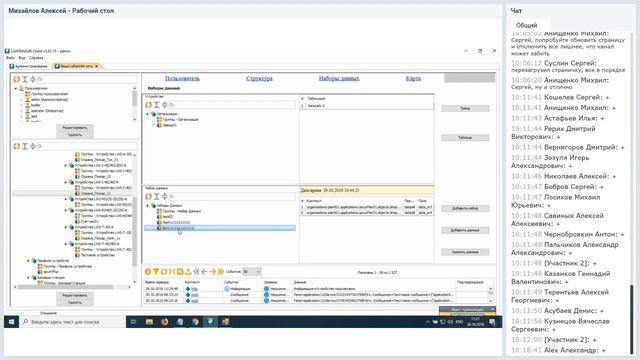Click the Добавить данные button
The image size is (640, 360).
click(465, 230)
